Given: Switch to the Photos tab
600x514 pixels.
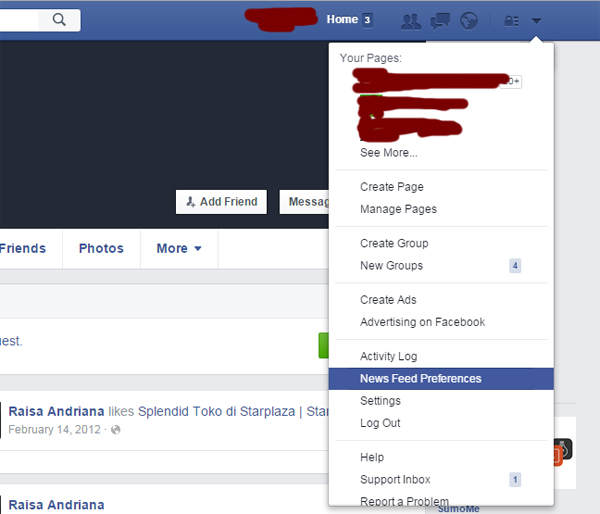Looking at the screenshot, I should [101, 249].
